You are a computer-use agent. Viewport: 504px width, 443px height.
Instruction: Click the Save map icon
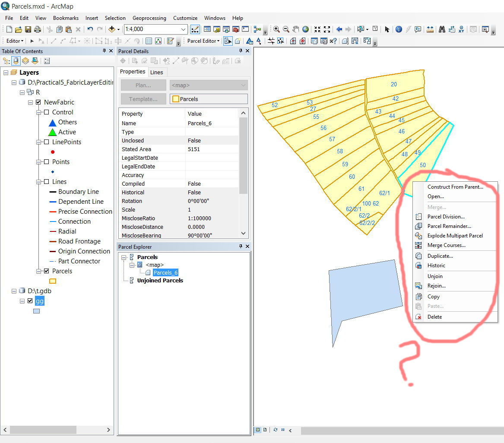point(28,29)
